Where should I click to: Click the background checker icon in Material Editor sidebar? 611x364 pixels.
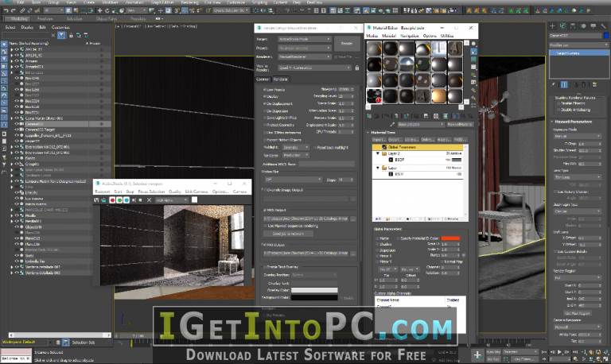pyautogui.click(x=473, y=59)
